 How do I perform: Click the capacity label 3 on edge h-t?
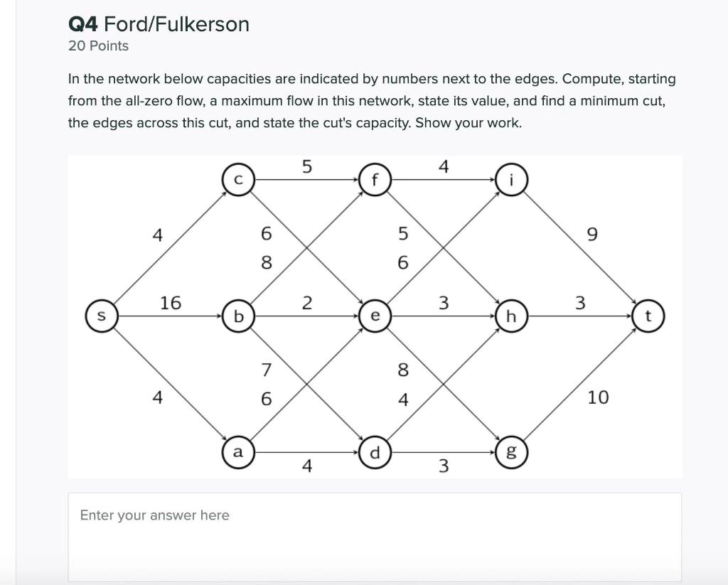point(581,302)
